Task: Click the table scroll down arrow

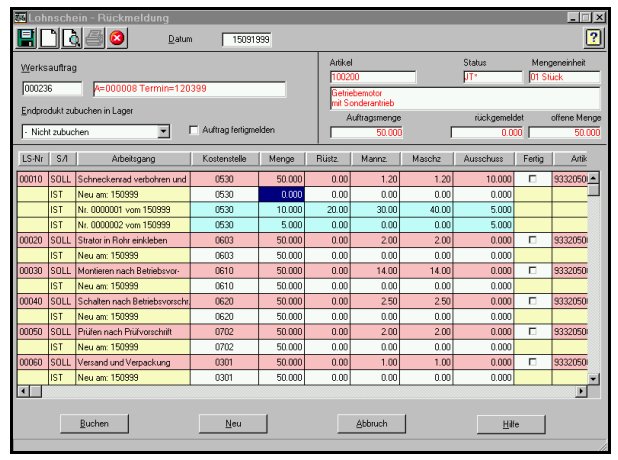Action: [594, 379]
